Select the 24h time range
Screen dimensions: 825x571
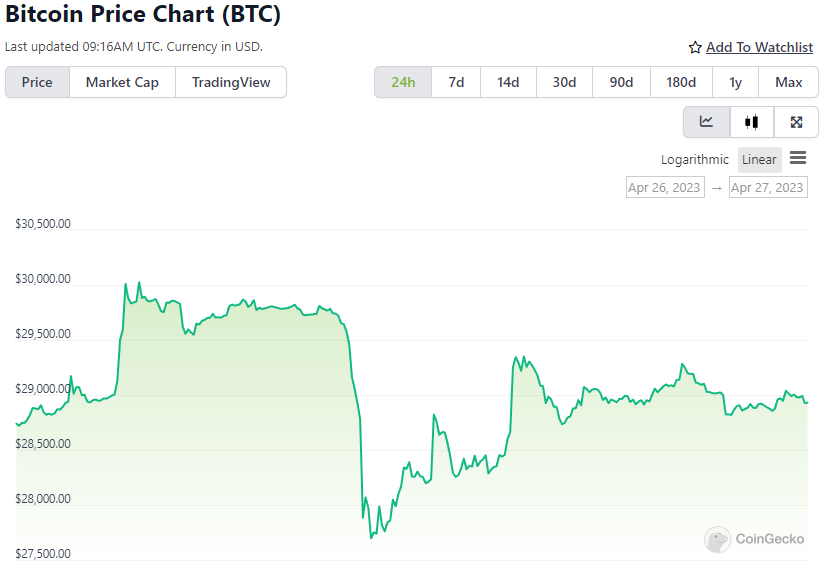click(x=403, y=82)
